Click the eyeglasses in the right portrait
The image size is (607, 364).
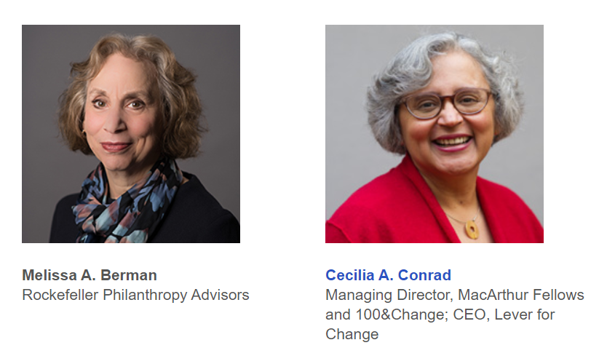tap(447, 103)
